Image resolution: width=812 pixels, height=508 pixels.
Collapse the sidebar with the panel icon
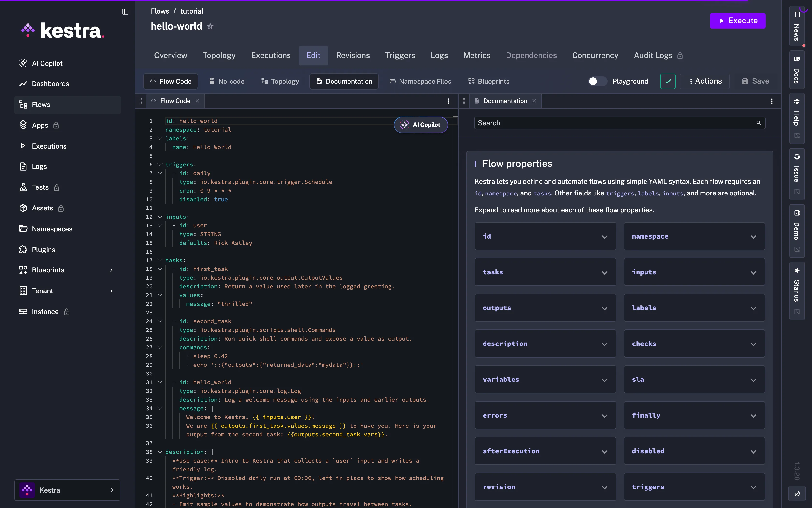[x=125, y=12]
